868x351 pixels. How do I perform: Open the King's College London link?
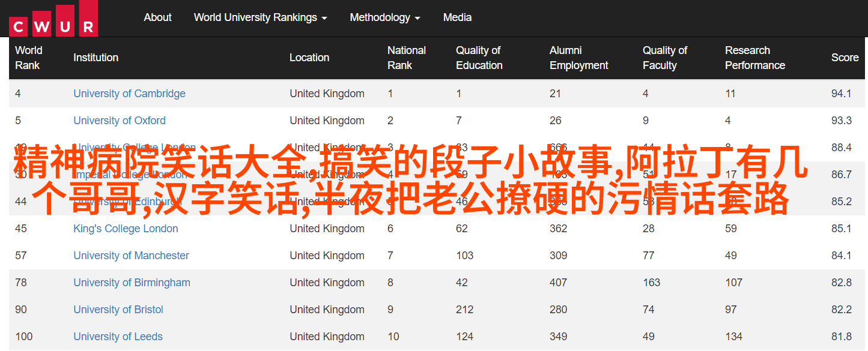126,229
